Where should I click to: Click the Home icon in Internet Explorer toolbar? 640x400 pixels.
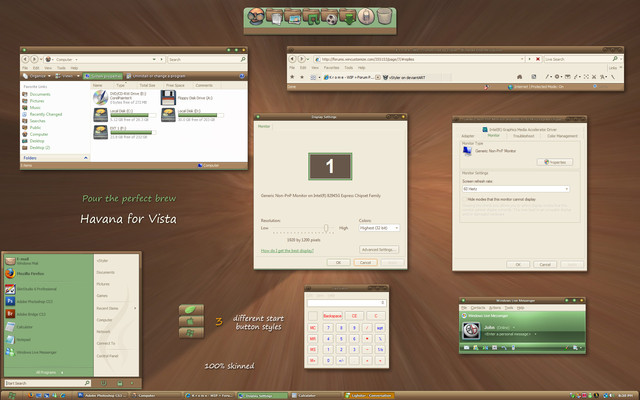(x=520, y=77)
